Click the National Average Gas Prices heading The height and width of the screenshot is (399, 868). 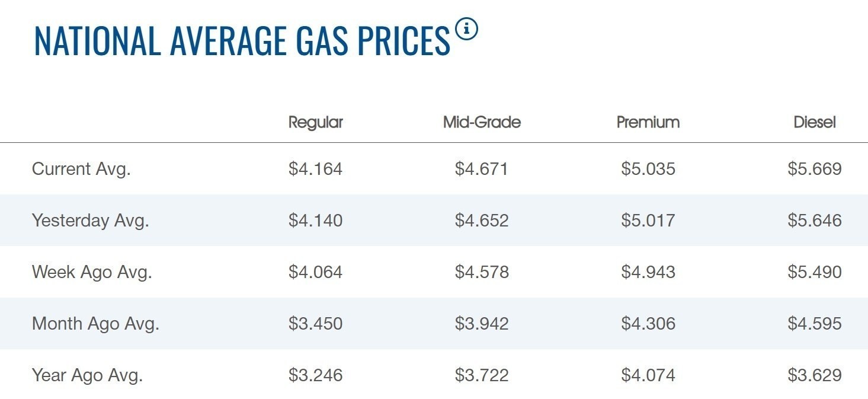(242, 41)
